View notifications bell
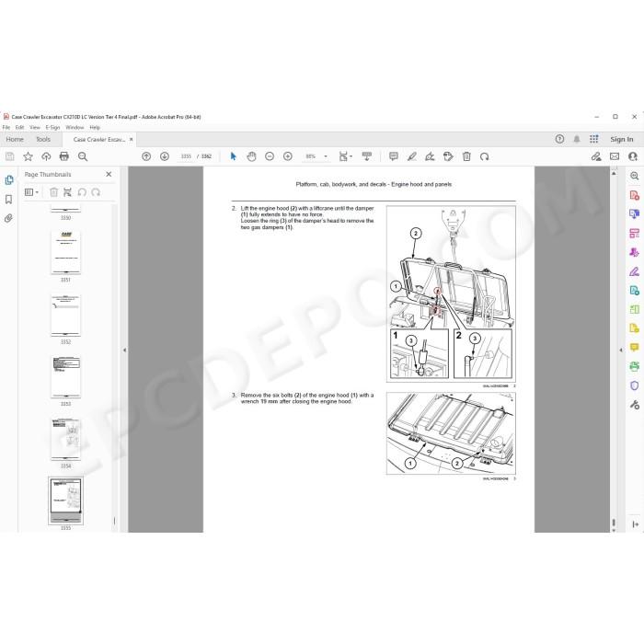Screen dimensions: 644x644 577,139
